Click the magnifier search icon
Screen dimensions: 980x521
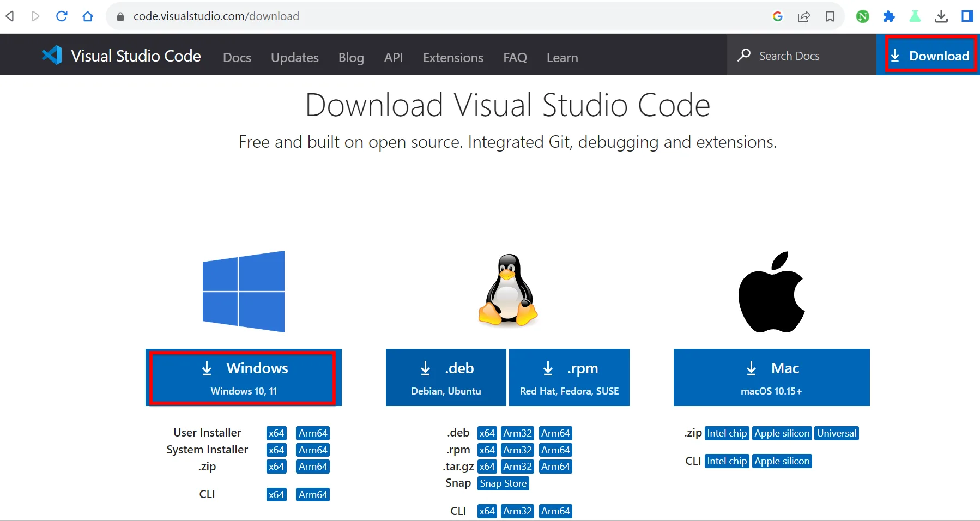tap(744, 55)
